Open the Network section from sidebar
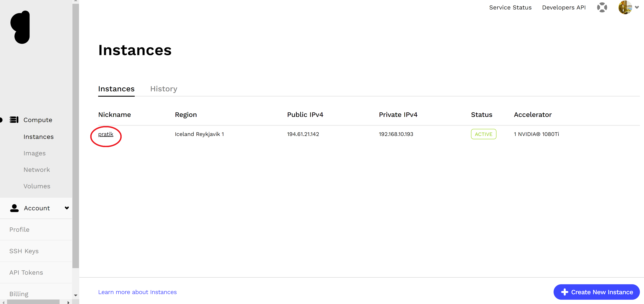The width and height of the screenshot is (644, 304). coord(37,169)
